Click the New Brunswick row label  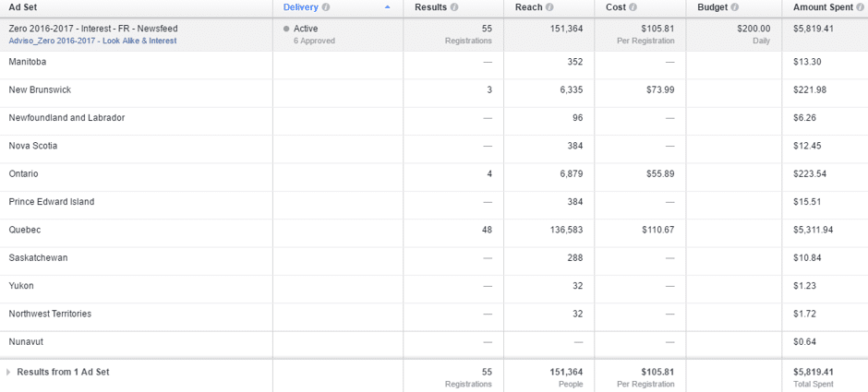40,89
